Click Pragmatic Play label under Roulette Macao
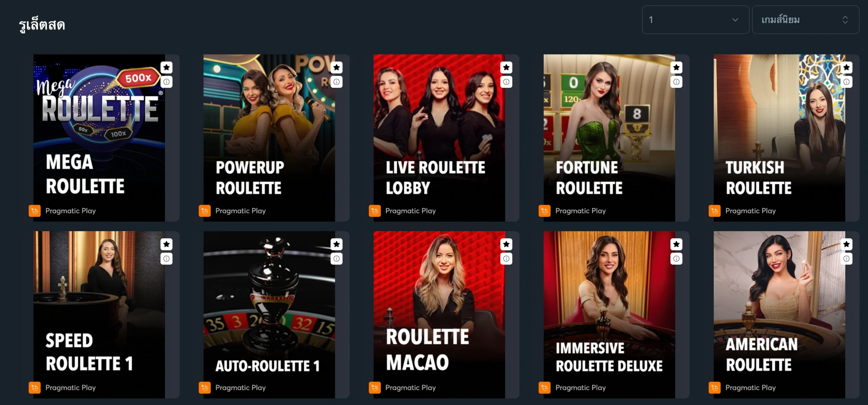The image size is (868, 405). coord(411,387)
